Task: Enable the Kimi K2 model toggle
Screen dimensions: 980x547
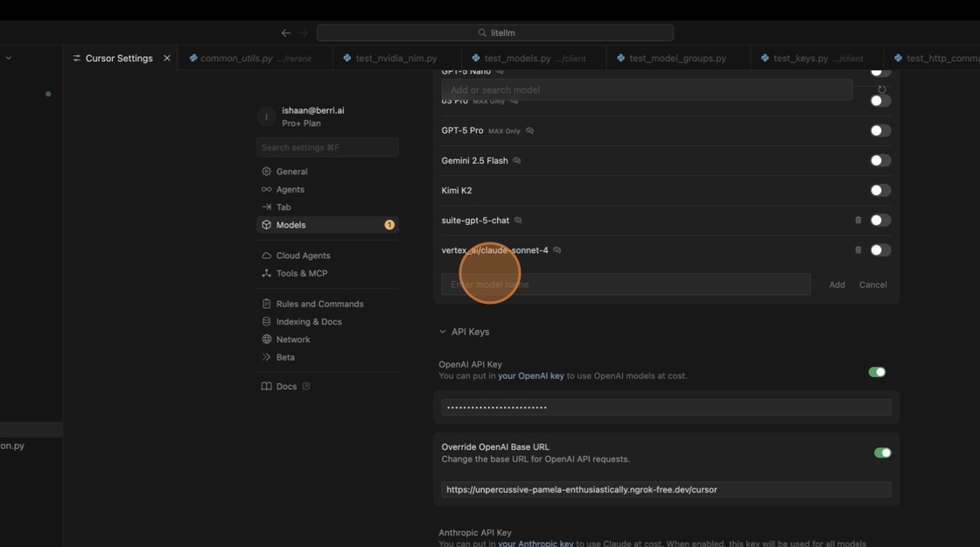Action: 879,190
